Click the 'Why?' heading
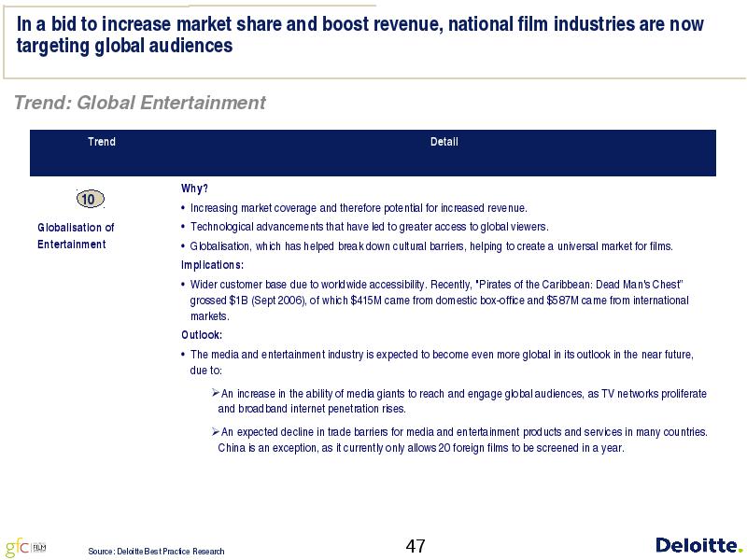747x560 pixels. 194,189
